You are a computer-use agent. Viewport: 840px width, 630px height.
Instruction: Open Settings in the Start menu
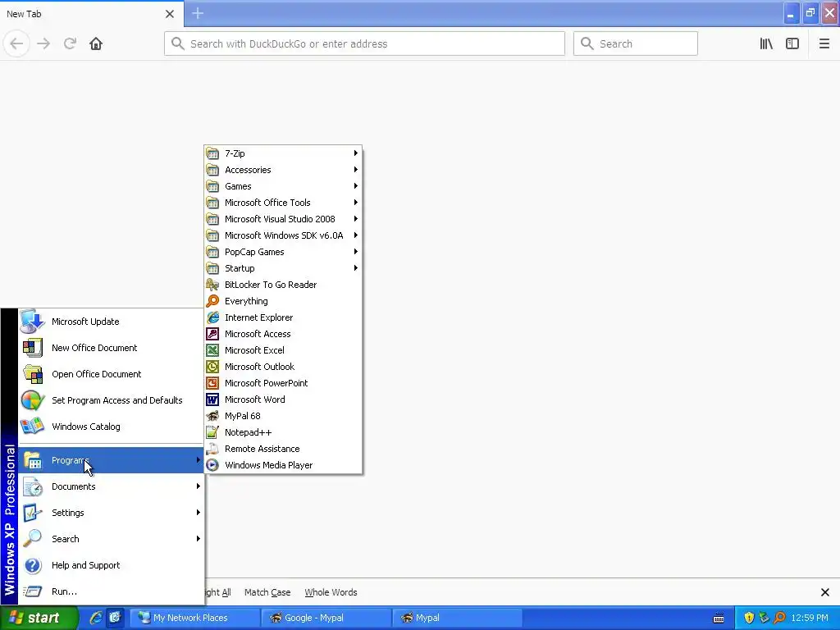pyautogui.click(x=111, y=513)
